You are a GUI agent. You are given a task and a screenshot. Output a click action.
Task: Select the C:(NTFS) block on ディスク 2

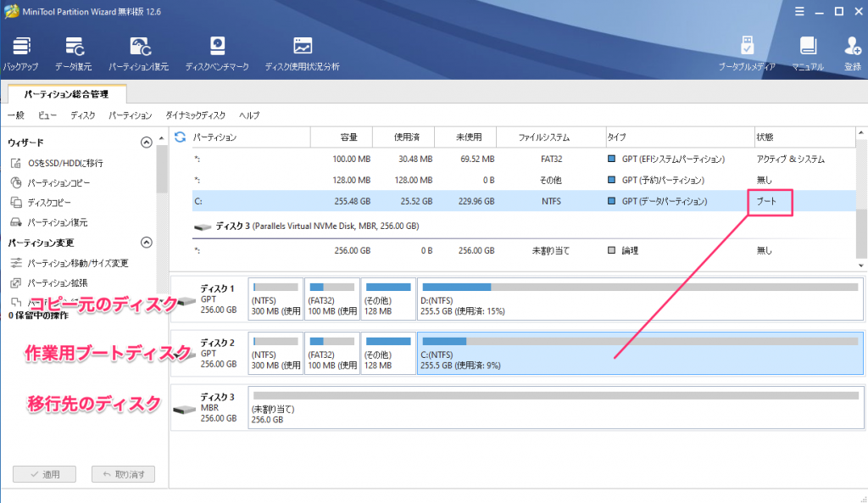point(641,354)
